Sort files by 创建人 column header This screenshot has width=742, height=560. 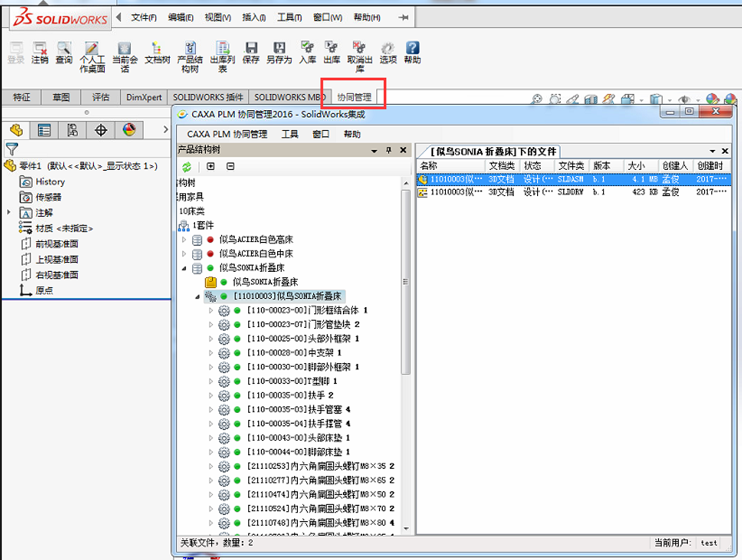[677, 166]
